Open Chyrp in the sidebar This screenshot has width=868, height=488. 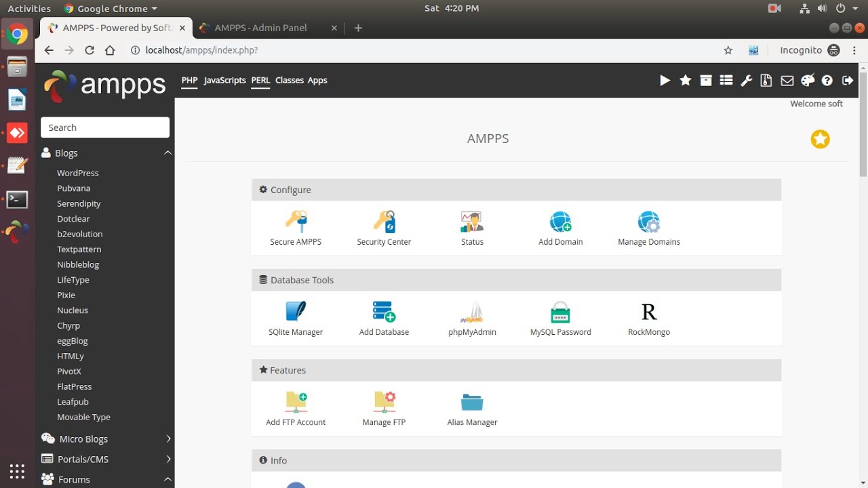(x=68, y=325)
